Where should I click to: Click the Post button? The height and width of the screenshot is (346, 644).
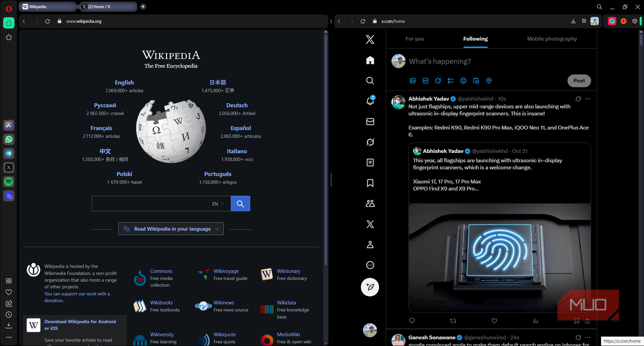click(579, 81)
